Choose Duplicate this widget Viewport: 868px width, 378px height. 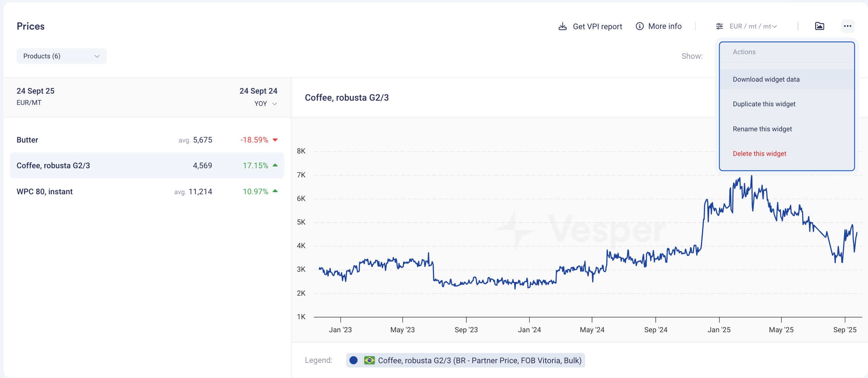tap(764, 104)
